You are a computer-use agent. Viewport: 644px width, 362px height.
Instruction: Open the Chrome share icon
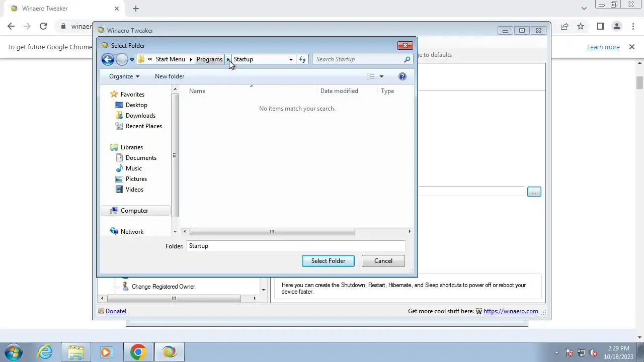pos(565,27)
